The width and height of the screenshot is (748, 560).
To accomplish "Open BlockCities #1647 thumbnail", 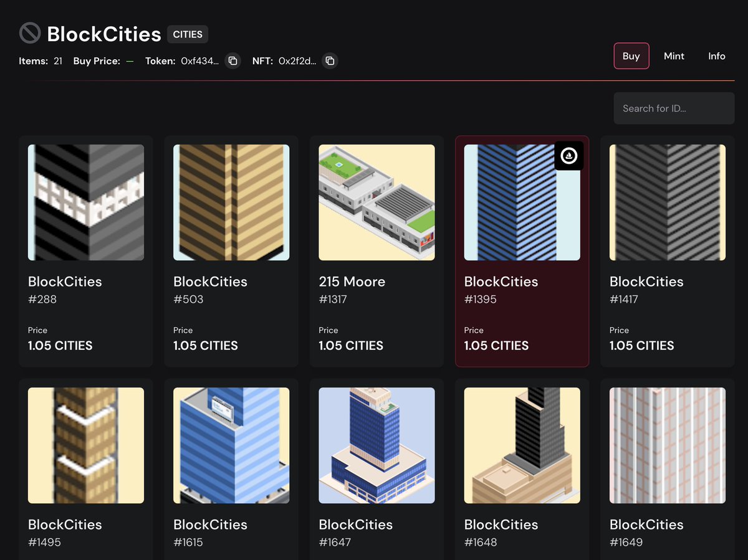I will tap(376, 445).
